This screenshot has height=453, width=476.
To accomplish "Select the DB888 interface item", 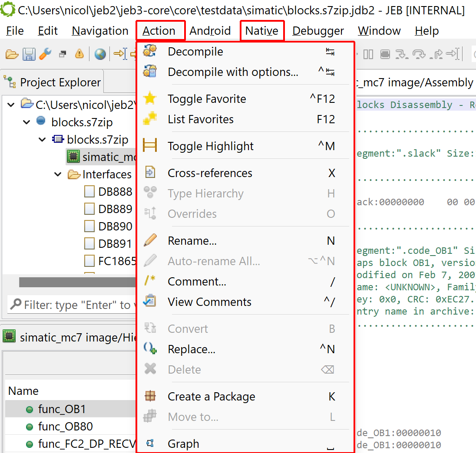I will pyautogui.click(x=109, y=192).
